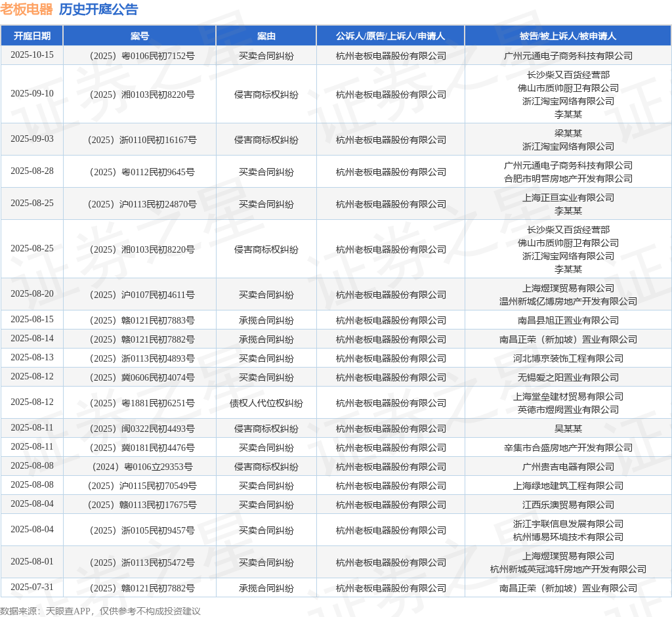This screenshot has width=672, height=617.
Task: Click case number 浙0113民初5472号
Action: click(x=142, y=563)
